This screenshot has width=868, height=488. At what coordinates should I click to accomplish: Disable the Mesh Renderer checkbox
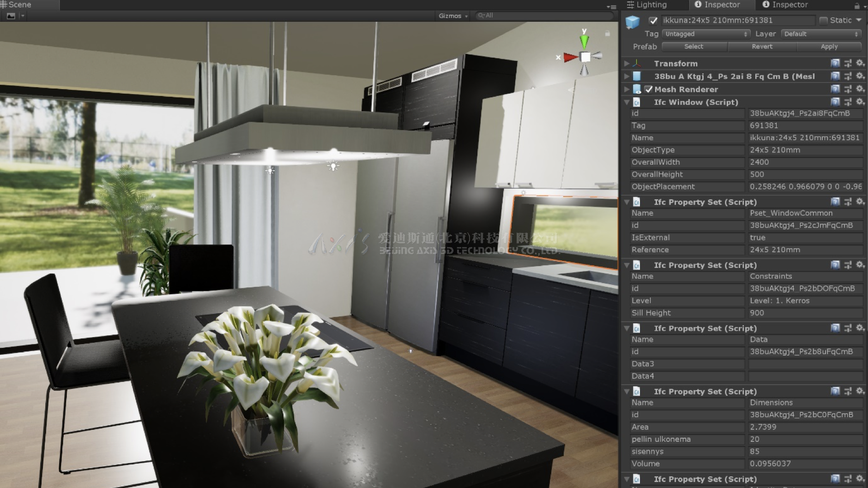tap(649, 89)
